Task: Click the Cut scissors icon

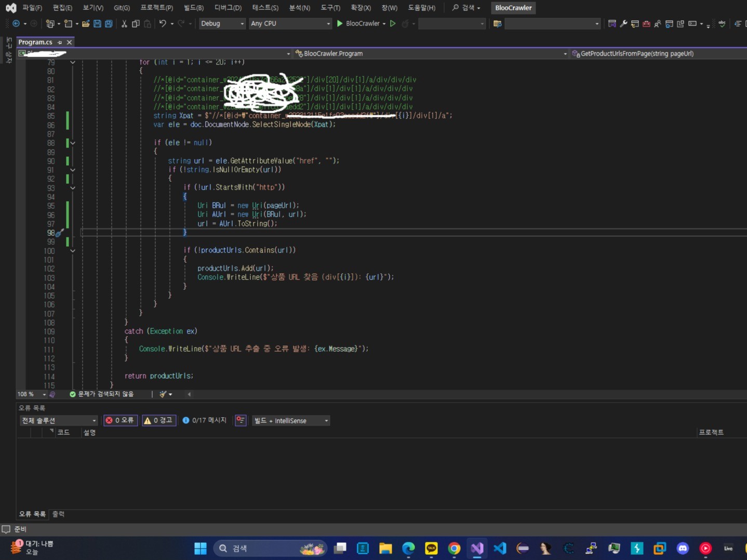Action: tap(124, 24)
